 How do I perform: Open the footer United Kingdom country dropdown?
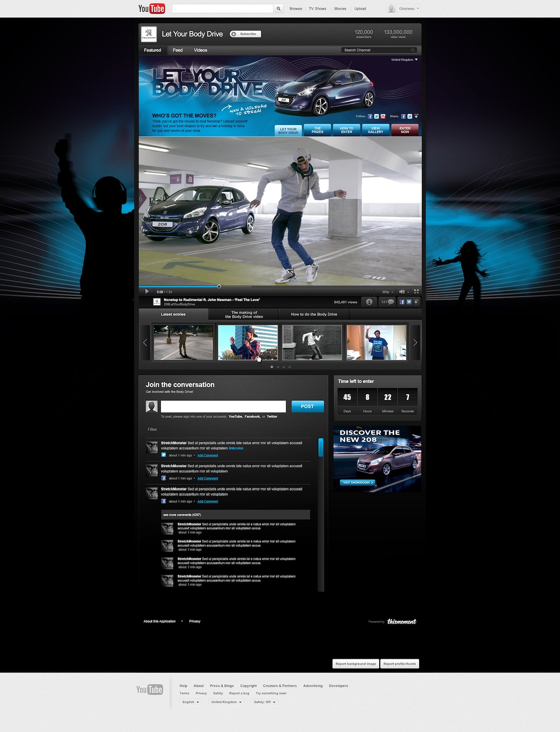(x=226, y=702)
